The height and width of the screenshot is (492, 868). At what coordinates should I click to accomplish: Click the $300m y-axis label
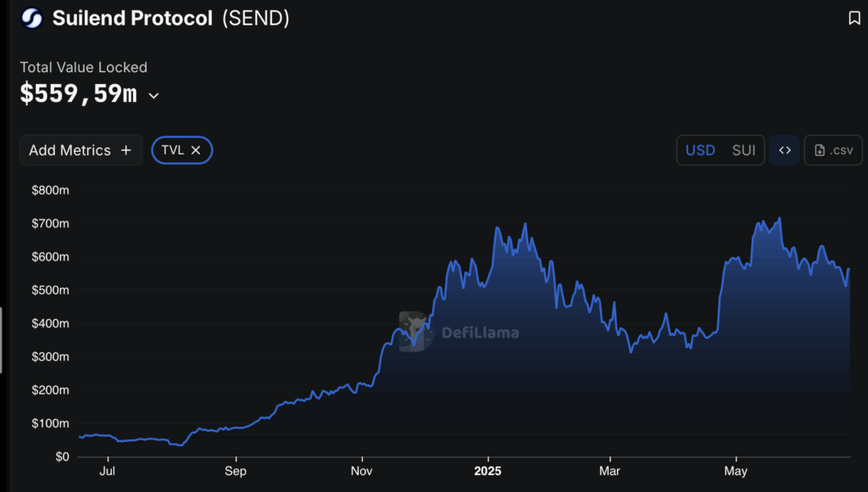click(50, 357)
